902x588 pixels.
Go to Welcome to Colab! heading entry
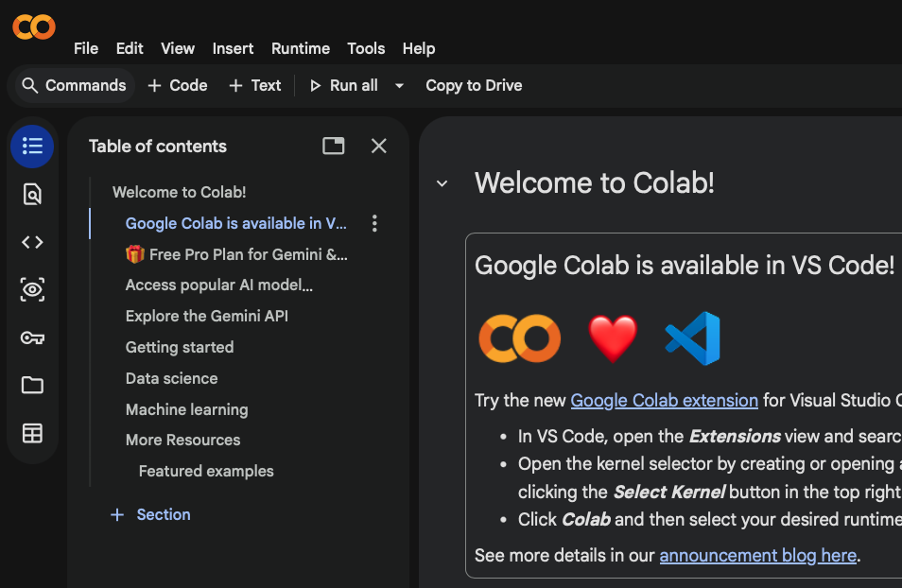(x=179, y=192)
